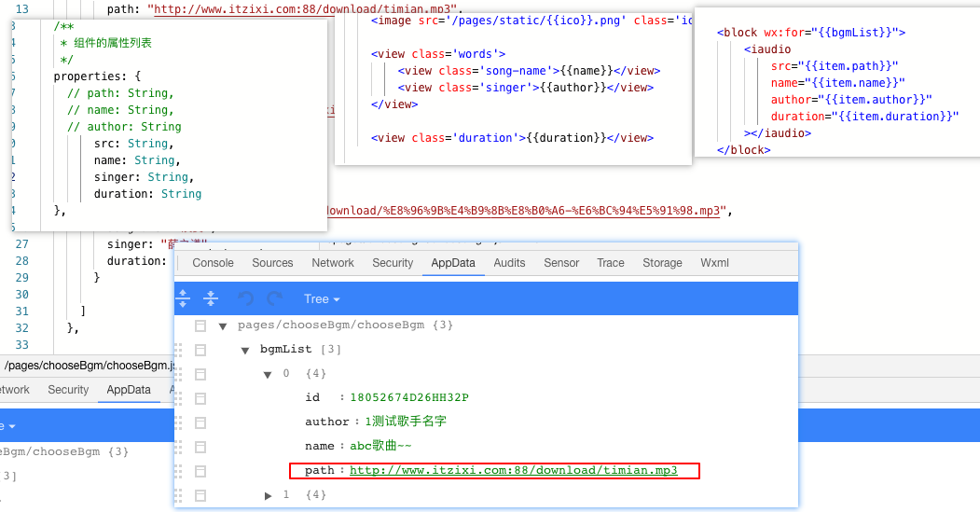The image size is (980, 512).
Task: Collapse the bgmList array node
Action: (x=245, y=350)
